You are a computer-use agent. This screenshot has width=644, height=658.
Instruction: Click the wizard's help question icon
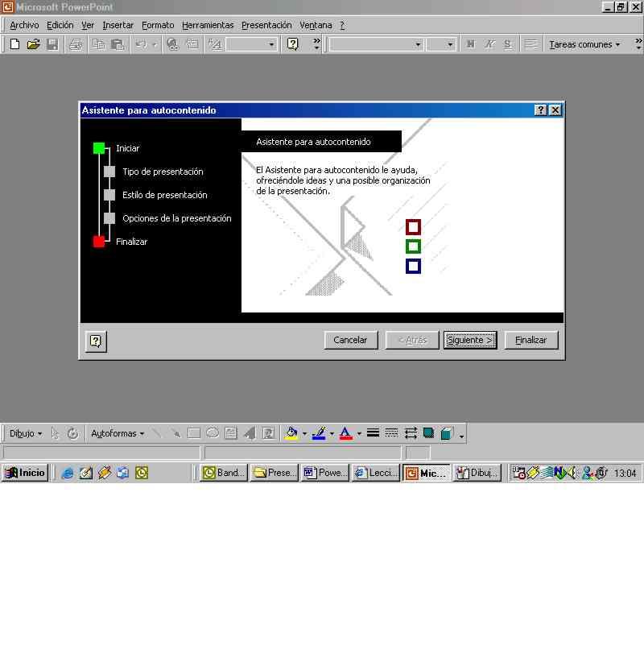click(95, 341)
